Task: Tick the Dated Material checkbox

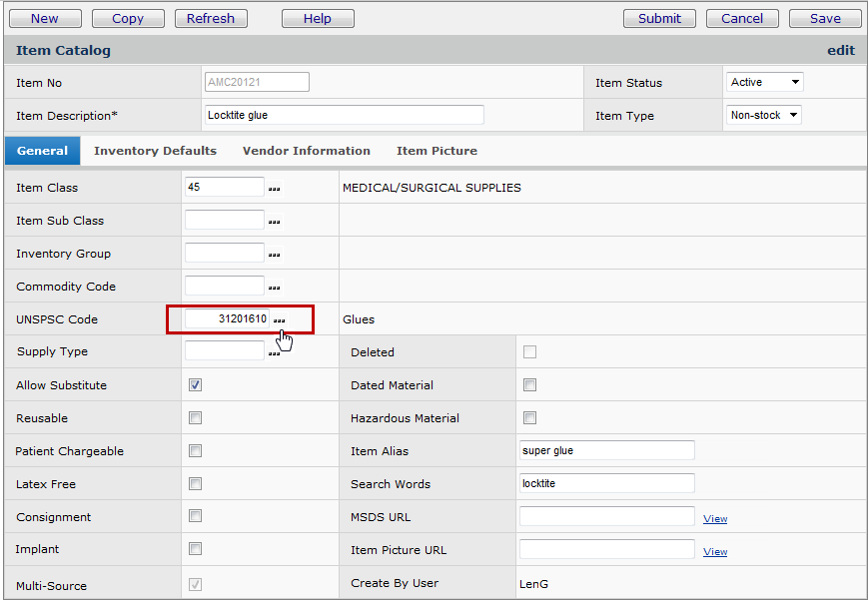Action: (530, 385)
